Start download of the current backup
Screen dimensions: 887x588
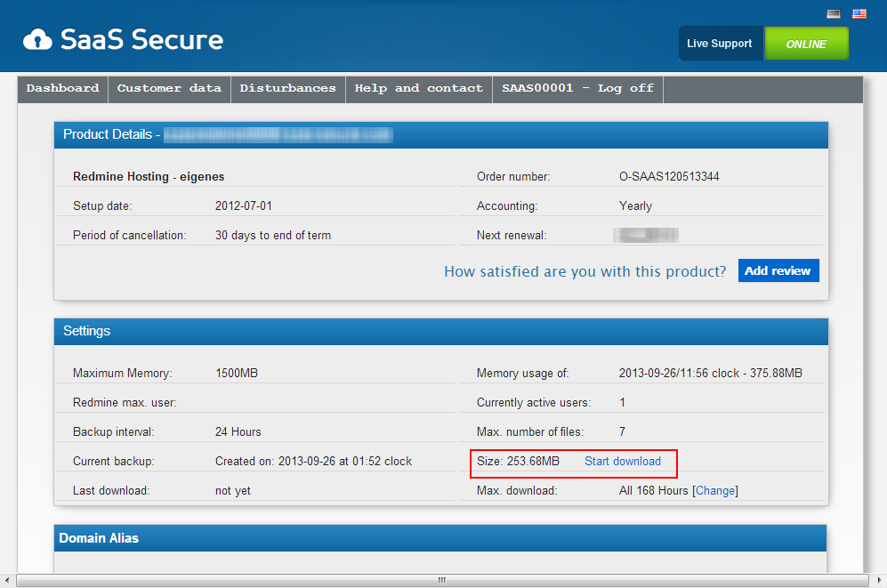(623, 461)
